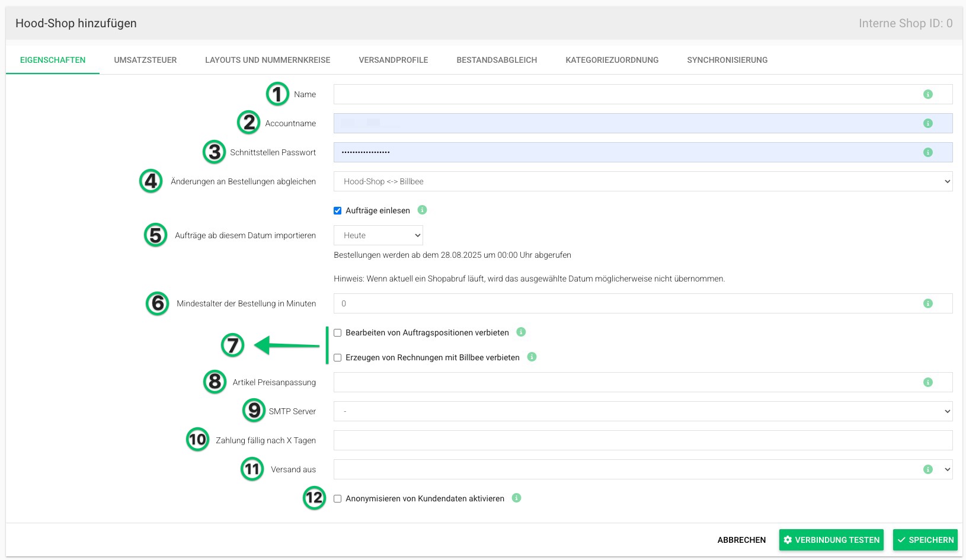This screenshot has width=966, height=560.
Task: Click the Schnittstellen Passwort field
Action: 643,152
